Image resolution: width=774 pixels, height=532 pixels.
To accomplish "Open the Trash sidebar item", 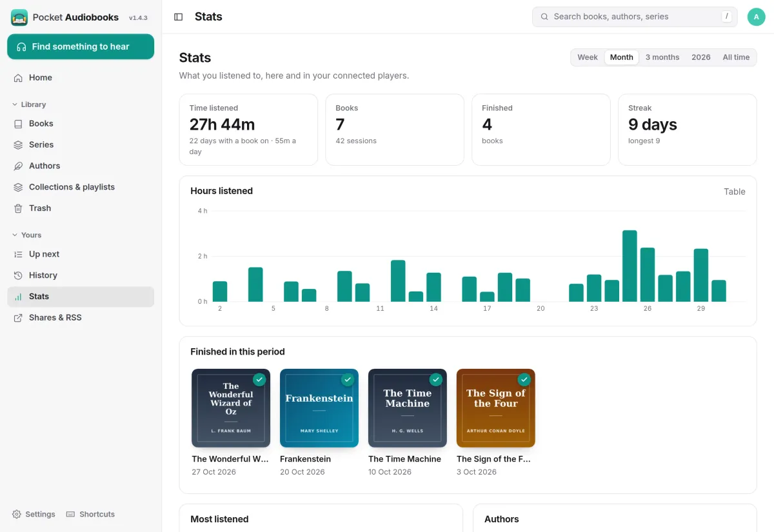I will [81, 208].
